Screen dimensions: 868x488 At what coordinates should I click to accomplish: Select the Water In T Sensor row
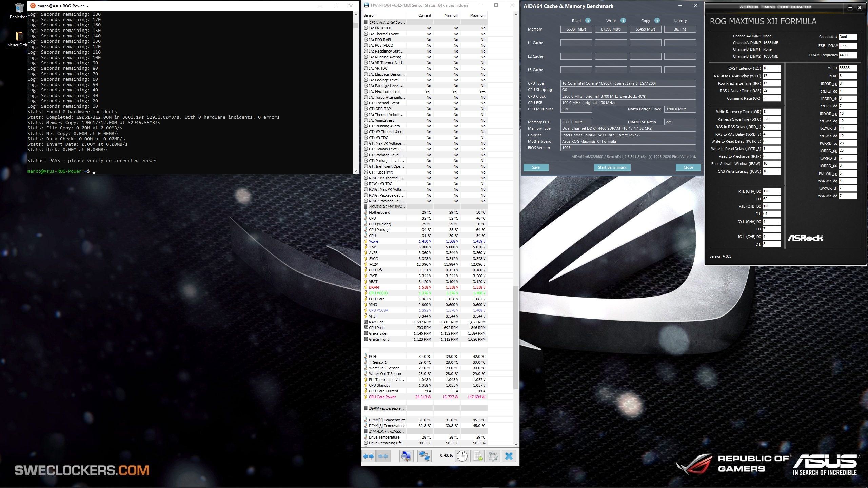pyautogui.click(x=425, y=368)
